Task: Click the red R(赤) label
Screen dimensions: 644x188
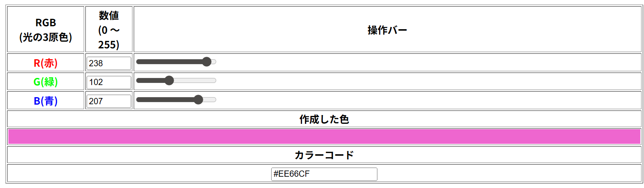Action: (x=46, y=63)
